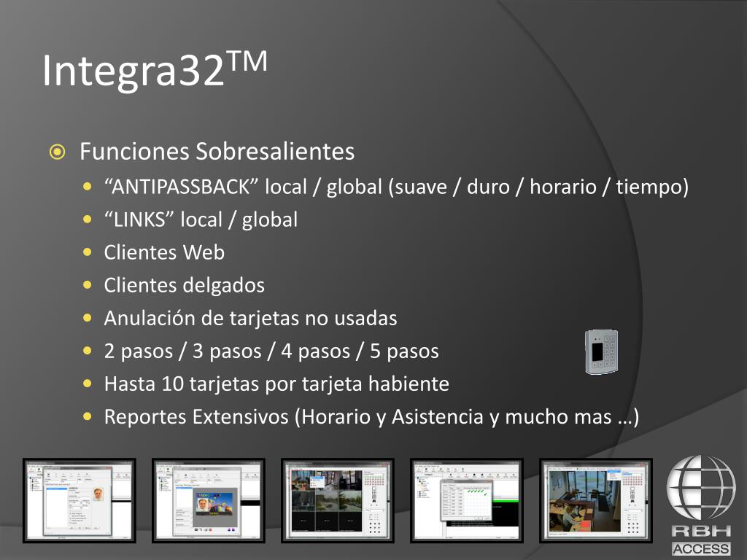Open the cardholder photo screenshot thumbnail

[80, 500]
